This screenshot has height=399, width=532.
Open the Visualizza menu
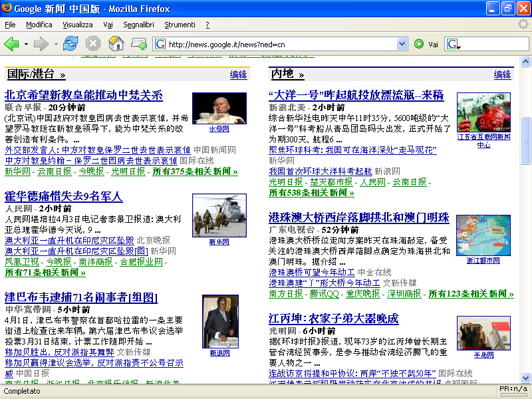(x=78, y=25)
